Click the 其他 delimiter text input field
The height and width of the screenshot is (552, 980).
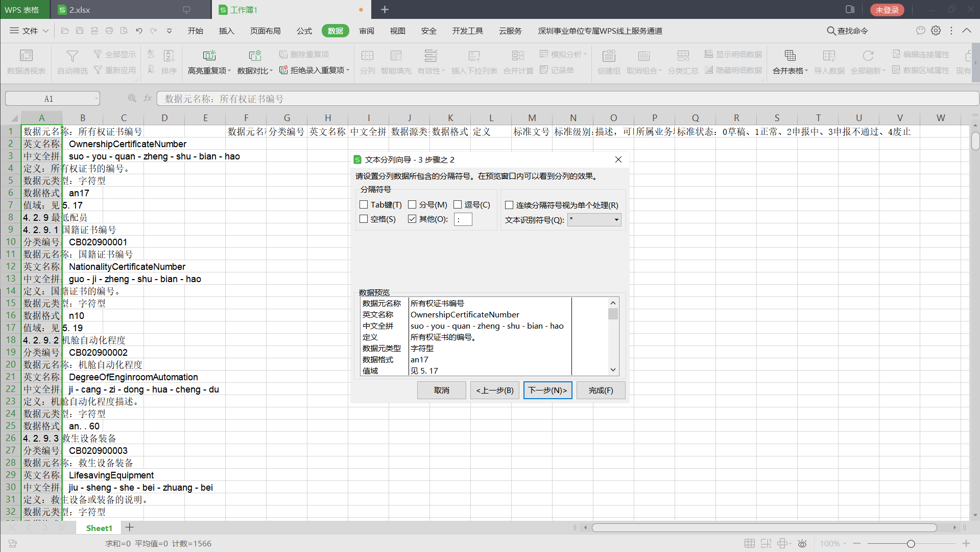click(x=463, y=219)
